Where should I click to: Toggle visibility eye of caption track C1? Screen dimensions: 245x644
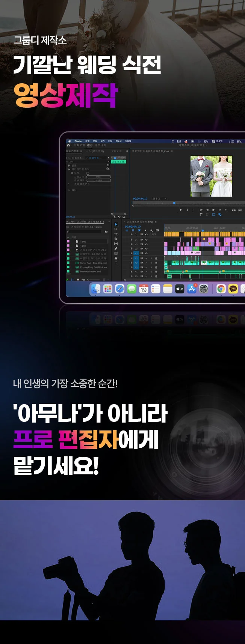pyautogui.click(x=146, y=234)
